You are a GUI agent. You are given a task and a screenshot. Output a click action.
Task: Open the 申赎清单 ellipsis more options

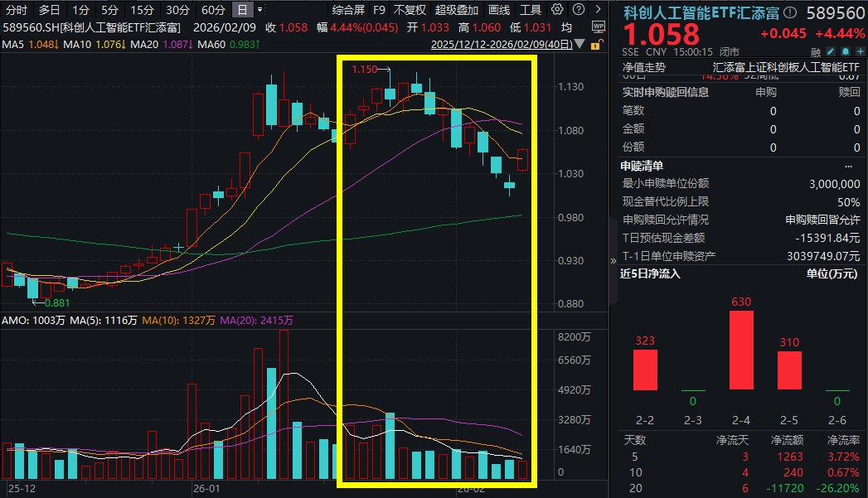(x=849, y=166)
